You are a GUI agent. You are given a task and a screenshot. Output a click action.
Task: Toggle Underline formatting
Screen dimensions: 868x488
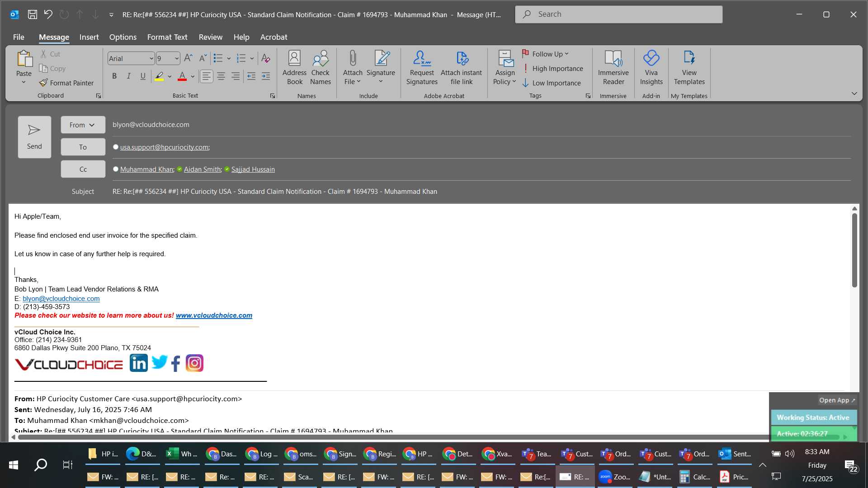[x=143, y=76]
